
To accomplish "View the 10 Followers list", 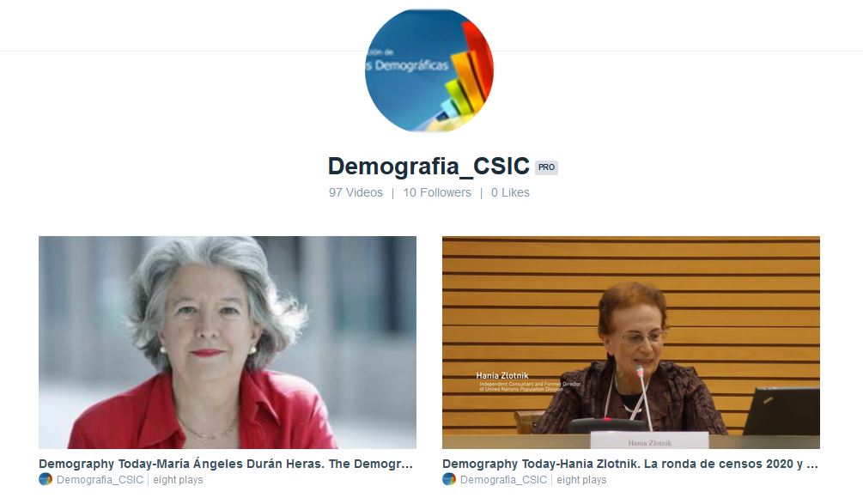I will 437,192.
